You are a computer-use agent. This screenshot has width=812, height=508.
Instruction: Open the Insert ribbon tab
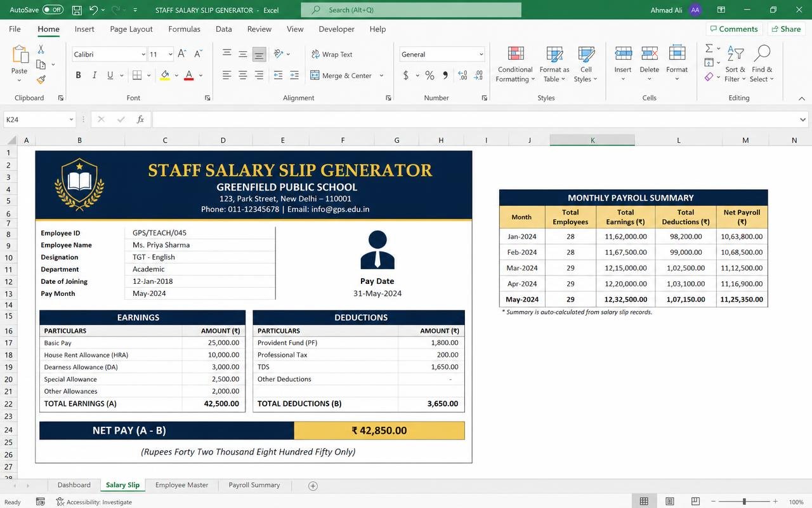[x=84, y=29]
